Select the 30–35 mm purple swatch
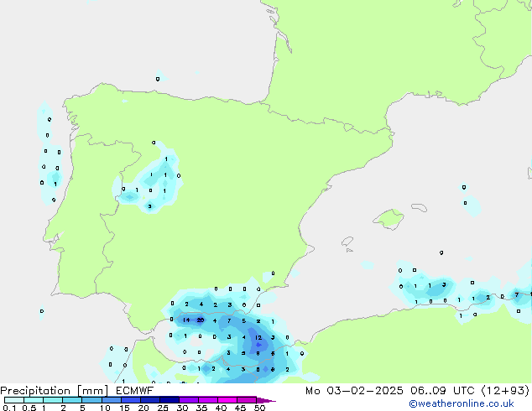The height and width of the screenshot is (411, 532). click(188, 400)
